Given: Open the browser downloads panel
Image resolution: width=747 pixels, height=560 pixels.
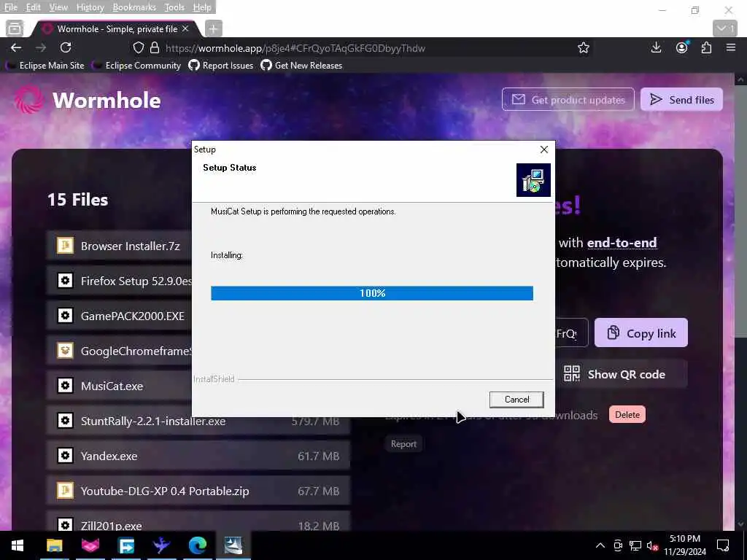Looking at the screenshot, I should [x=656, y=47].
